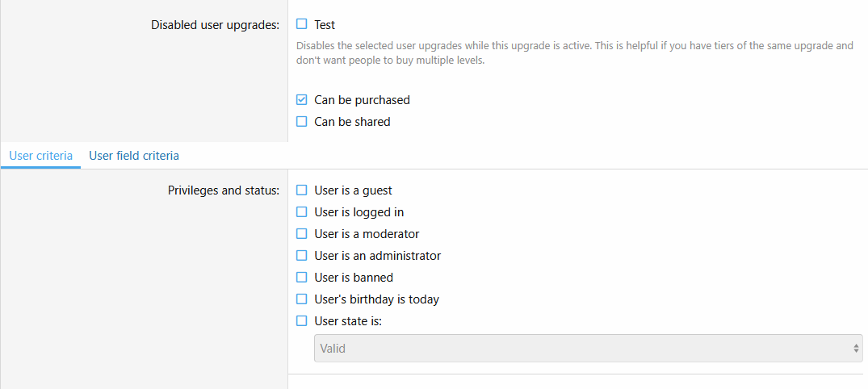Click the arrows on the user state select
This screenshot has width=868, height=389.
point(856,349)
